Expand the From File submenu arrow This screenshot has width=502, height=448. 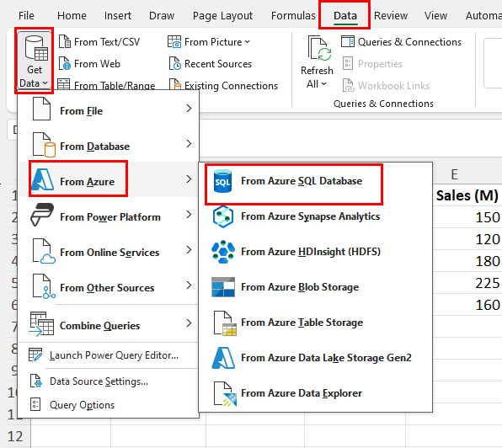189,109
